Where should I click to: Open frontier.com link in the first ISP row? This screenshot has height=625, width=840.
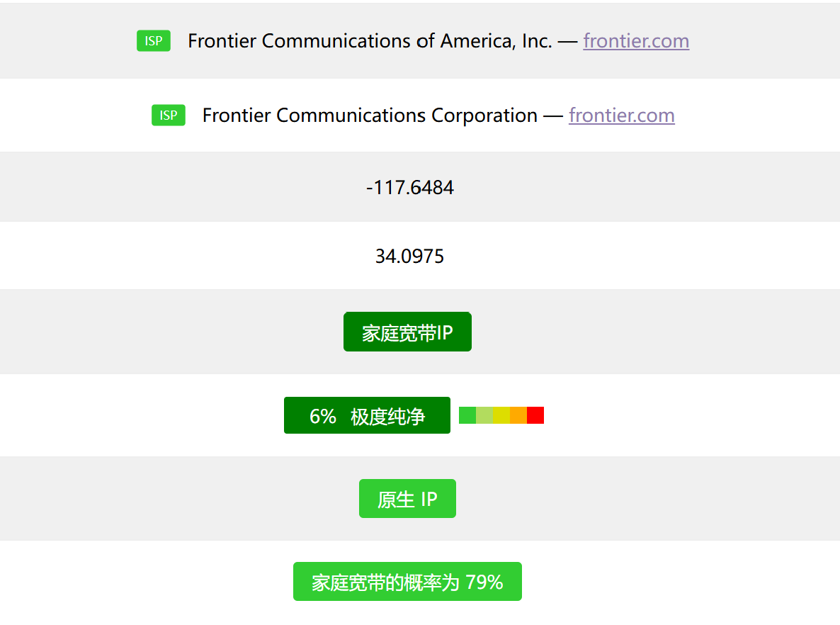click(x=636, y=41)
